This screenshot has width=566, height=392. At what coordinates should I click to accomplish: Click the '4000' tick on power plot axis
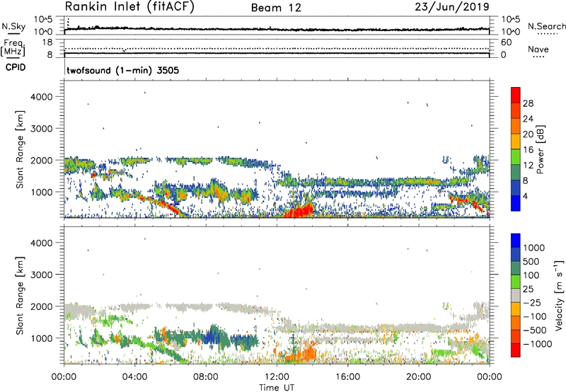42,97
